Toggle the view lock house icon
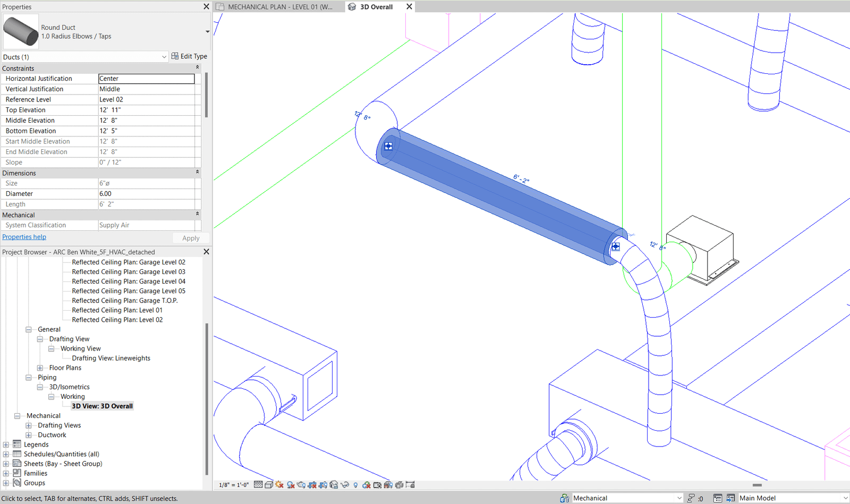 point(333,484)
